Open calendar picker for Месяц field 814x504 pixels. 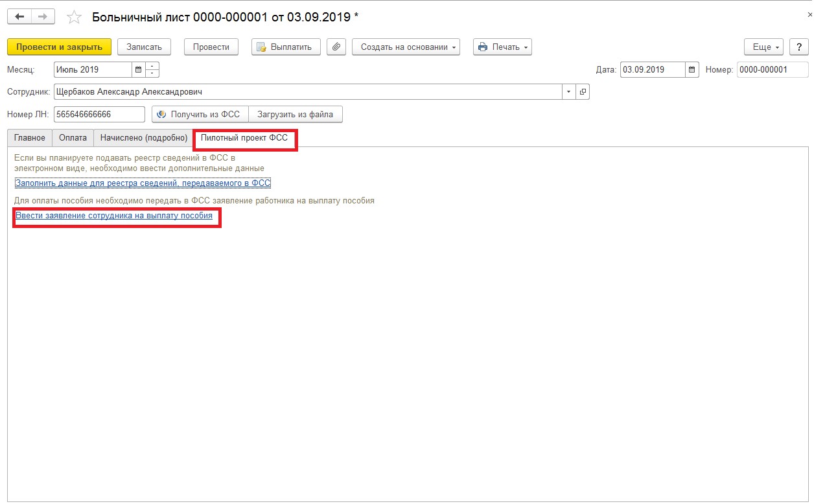(x=138, y=69)
